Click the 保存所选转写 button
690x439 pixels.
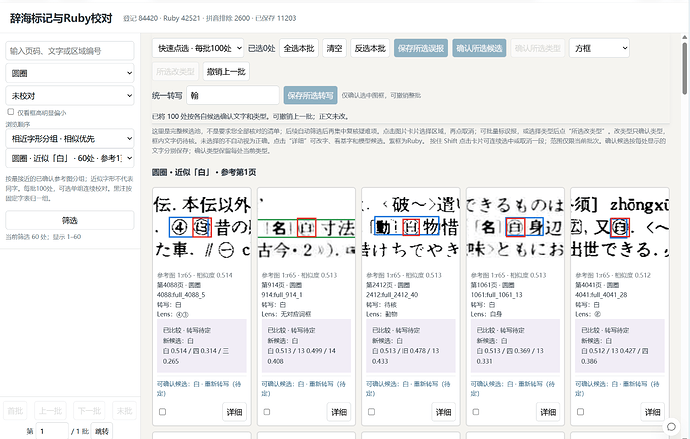[x=310, y=95]
